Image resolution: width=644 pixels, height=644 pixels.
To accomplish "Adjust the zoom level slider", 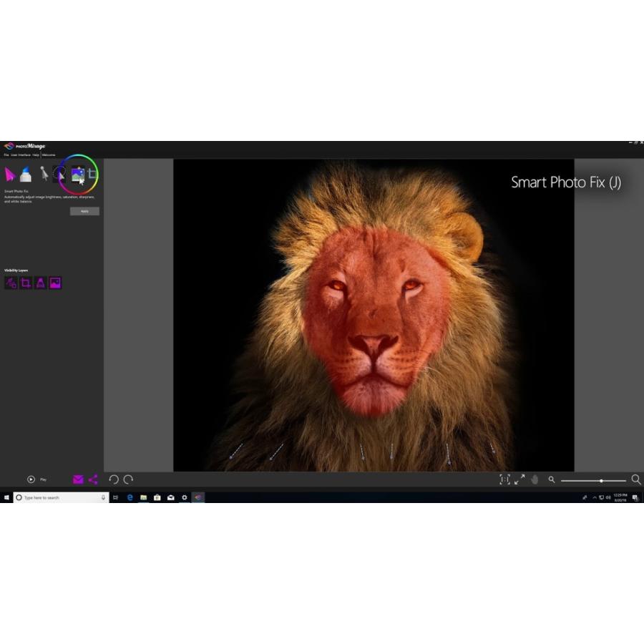I will point(601,479).
